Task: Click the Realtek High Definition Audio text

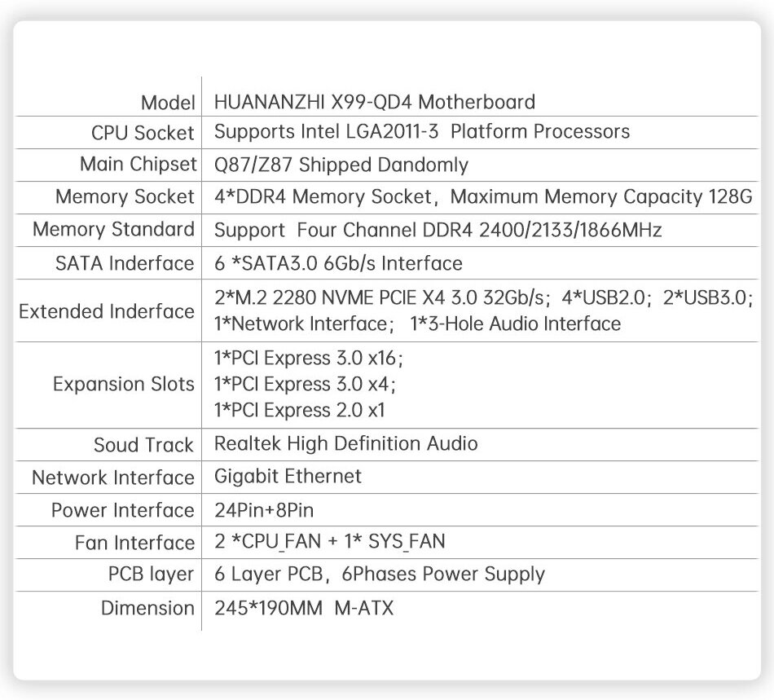Action: [x=345, y=443]
